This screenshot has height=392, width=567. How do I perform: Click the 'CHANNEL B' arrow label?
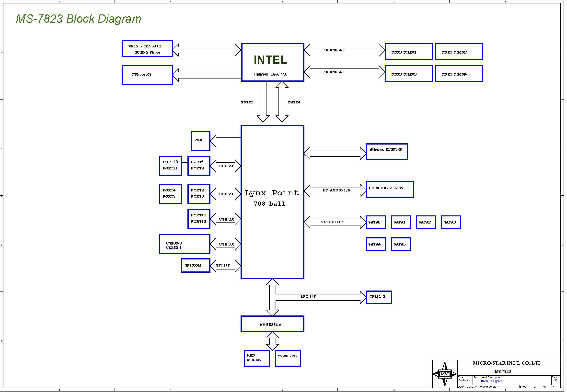pos(335,72)
